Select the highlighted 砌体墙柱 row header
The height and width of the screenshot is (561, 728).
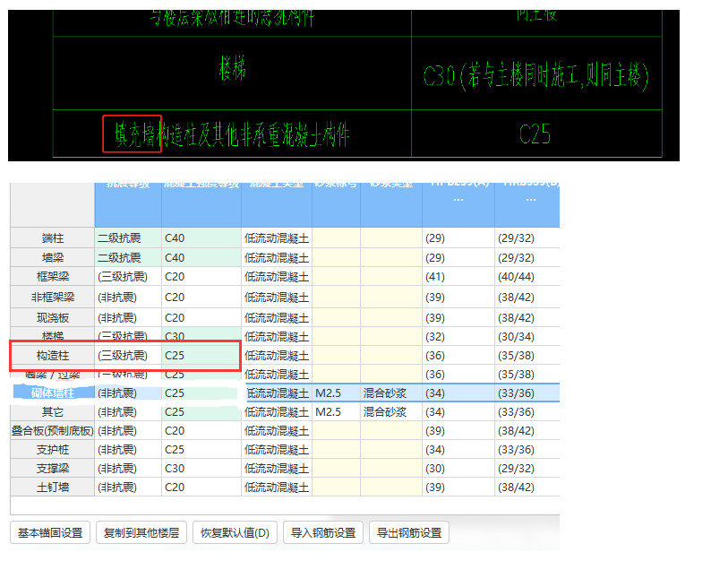point(53,393)
